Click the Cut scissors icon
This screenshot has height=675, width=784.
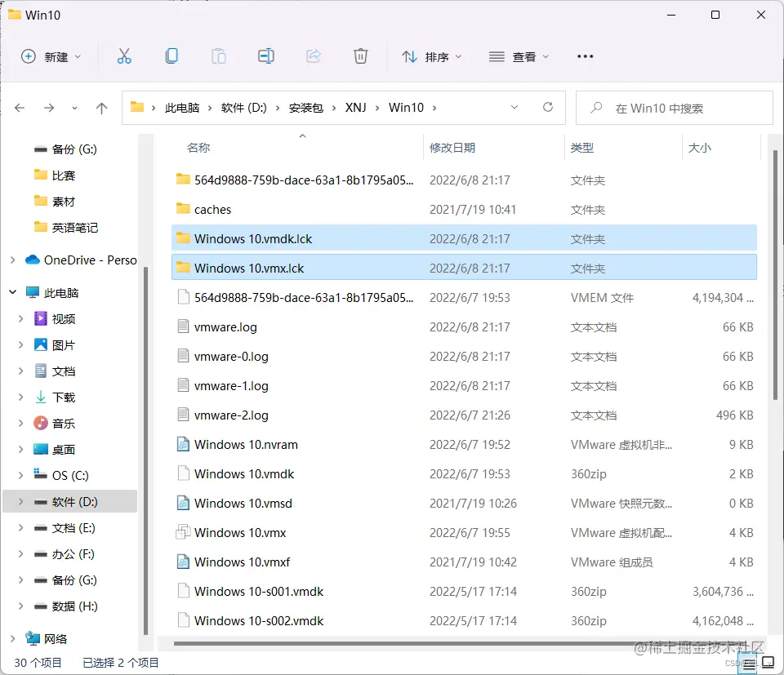pos(124,56)
